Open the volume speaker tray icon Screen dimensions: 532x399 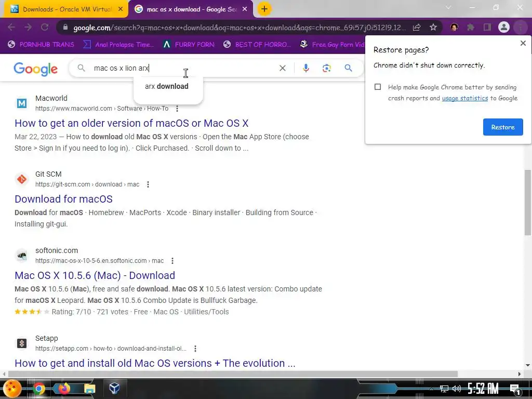(457, 389)
